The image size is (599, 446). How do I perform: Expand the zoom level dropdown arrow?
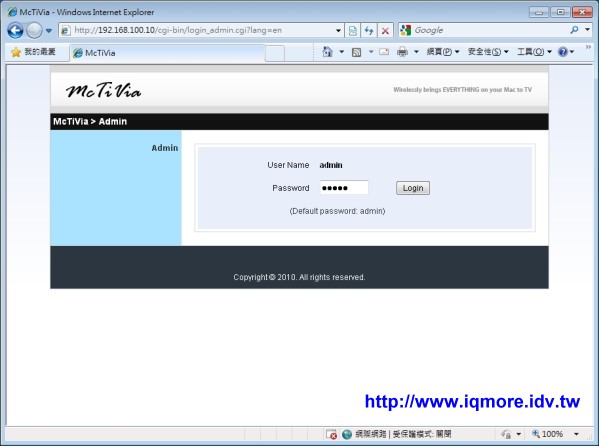pyautogui.click(x=576, y=434)
